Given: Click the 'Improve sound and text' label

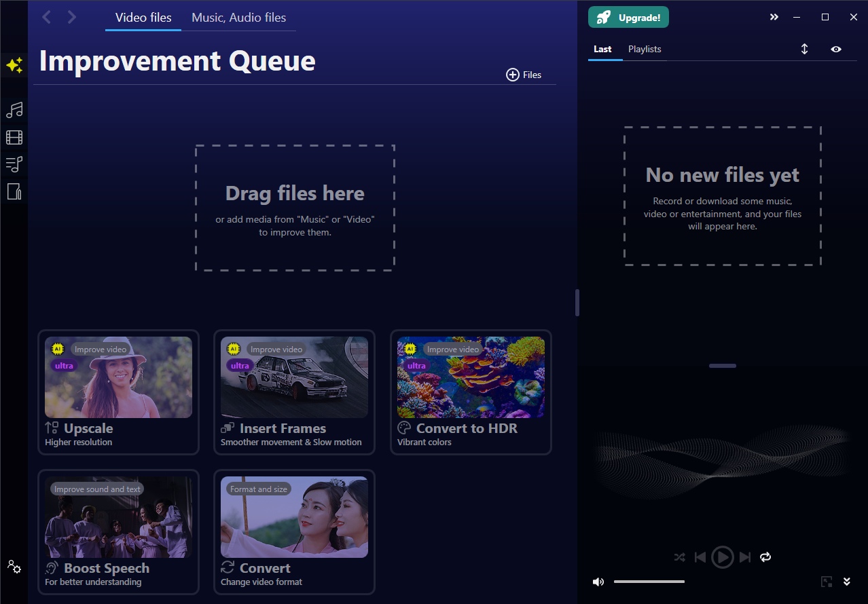Looking at the screenshot, I should pyautogui.click(x=97, y=489).
